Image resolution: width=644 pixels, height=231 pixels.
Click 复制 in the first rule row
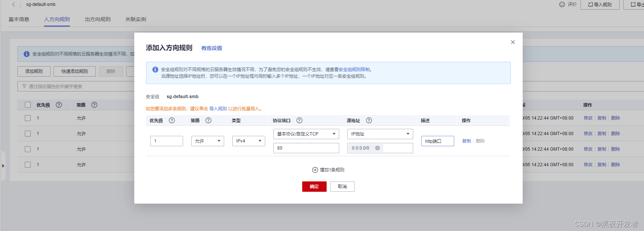click(x=602, y=118)
